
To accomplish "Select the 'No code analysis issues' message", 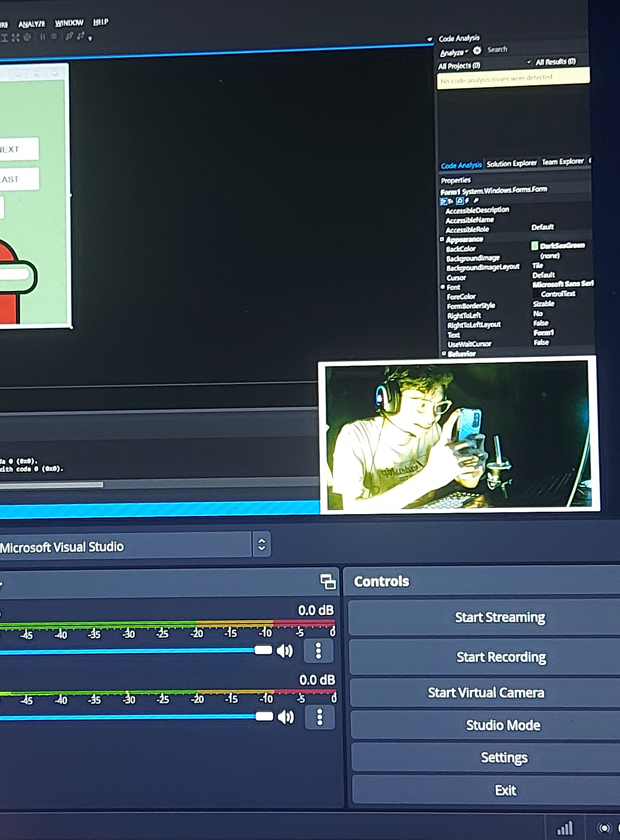I will point(513,78).
